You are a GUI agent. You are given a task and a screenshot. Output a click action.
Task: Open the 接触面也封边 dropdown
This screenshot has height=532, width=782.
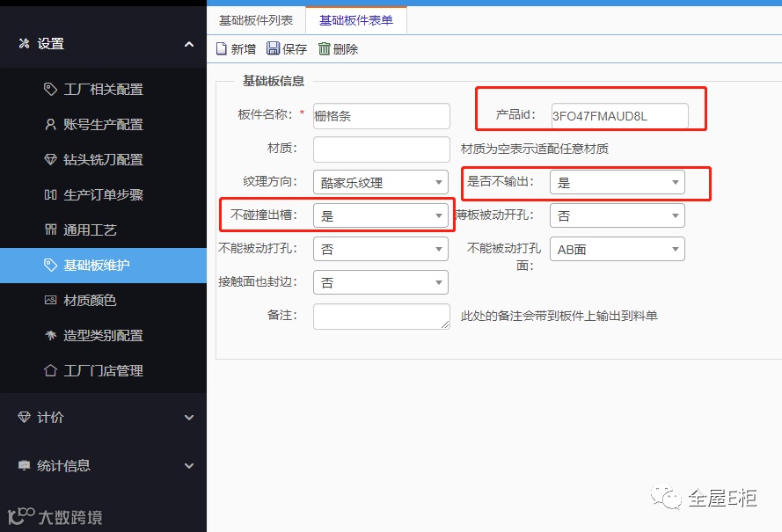(381, 282)
